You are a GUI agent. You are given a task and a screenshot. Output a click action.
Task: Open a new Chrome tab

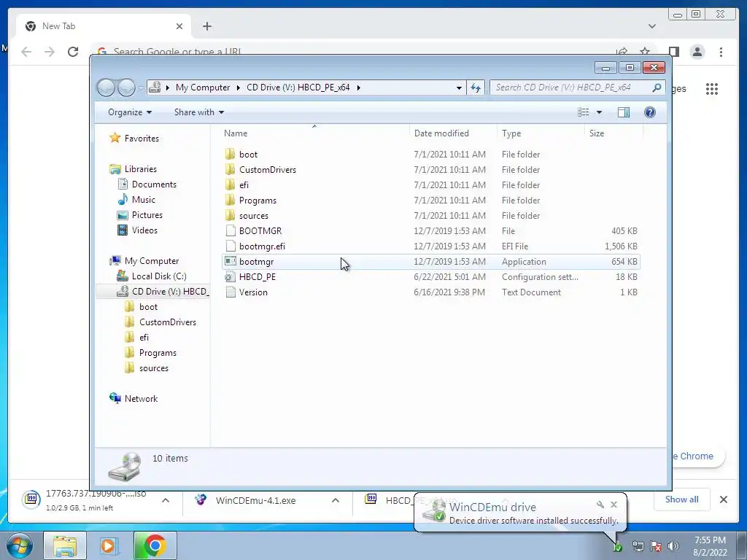206,26
